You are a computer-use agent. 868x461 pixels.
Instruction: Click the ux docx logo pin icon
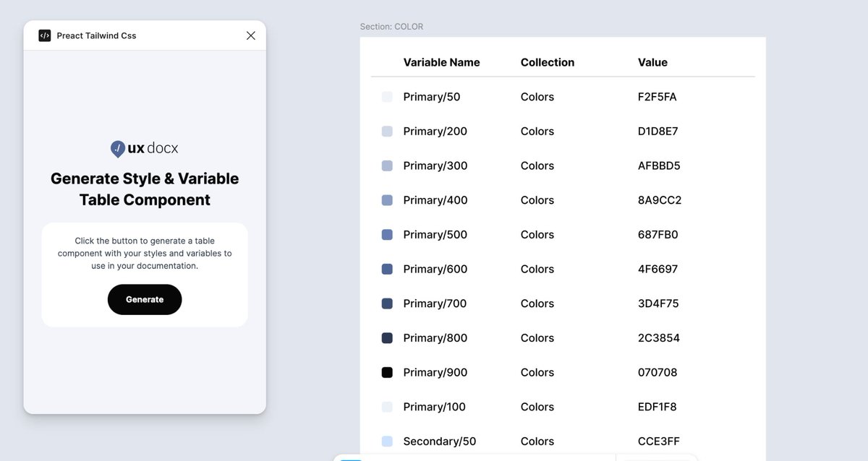point(117,149)
